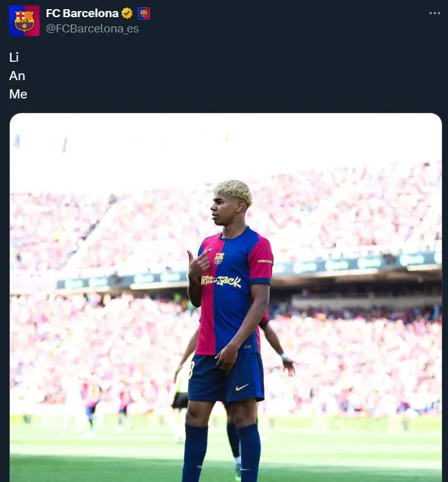Click the white Nike swoosh on the sock
Viewport: 448px width, 482px height.
click(245, 469)
